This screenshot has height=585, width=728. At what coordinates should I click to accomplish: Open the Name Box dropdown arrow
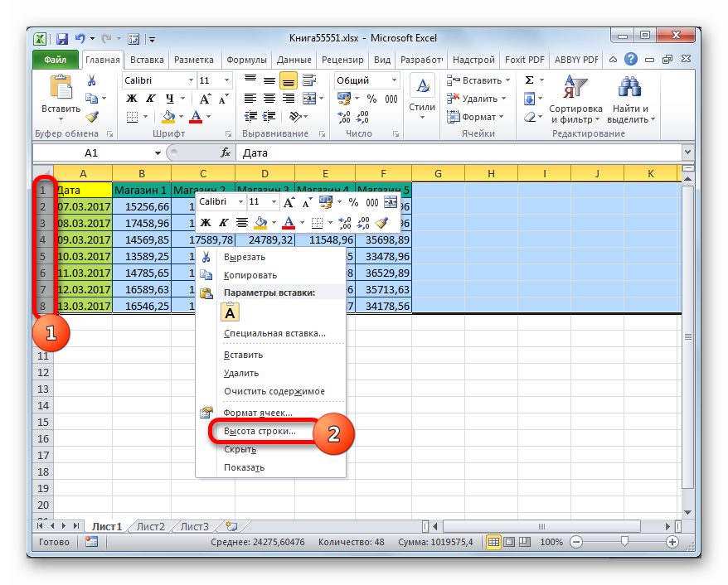point(158,153)
